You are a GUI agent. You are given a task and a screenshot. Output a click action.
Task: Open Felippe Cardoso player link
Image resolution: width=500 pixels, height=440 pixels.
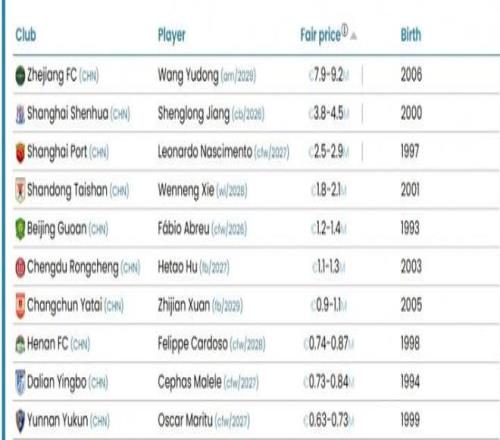193,344
